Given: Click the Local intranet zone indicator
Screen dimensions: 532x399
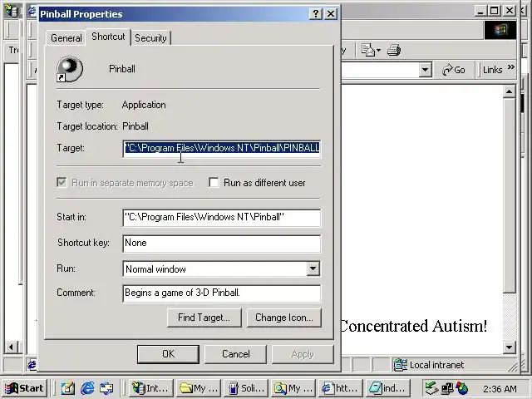Looking at the screenshot, I should pyautogui.click(x=429, y=365).
